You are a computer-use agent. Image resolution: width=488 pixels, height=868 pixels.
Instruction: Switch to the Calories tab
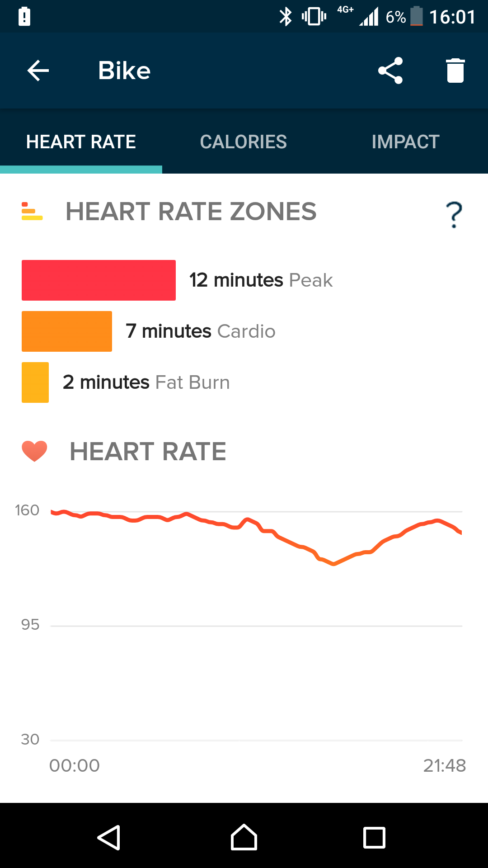click(243, 142)
